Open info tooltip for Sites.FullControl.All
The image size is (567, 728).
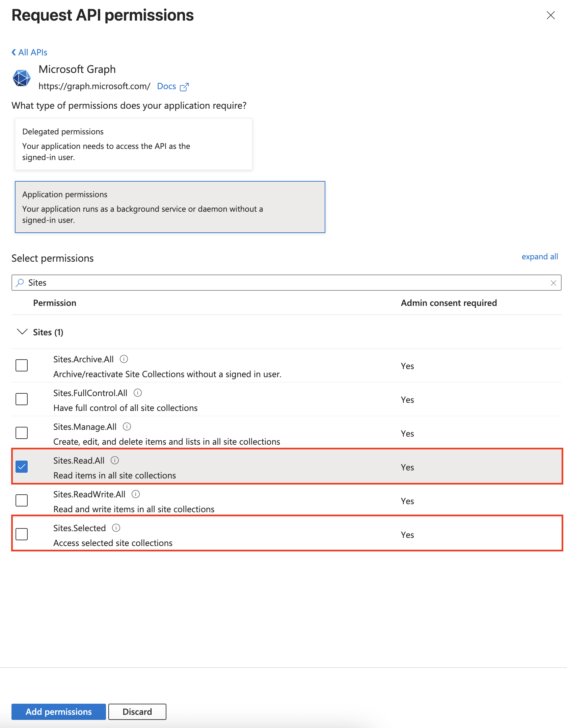(x=138, y=393)
